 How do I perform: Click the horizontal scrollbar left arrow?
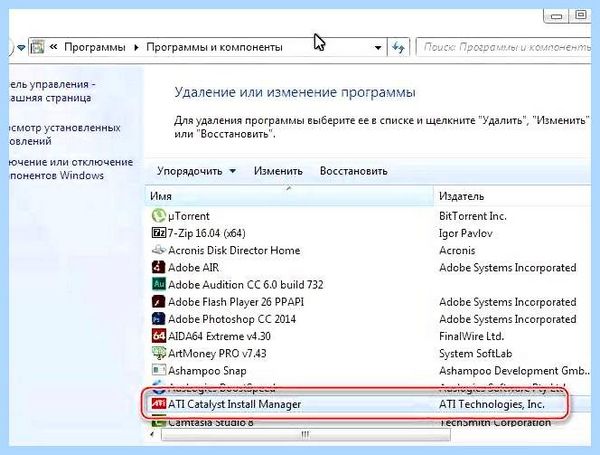tap(153, 435)
